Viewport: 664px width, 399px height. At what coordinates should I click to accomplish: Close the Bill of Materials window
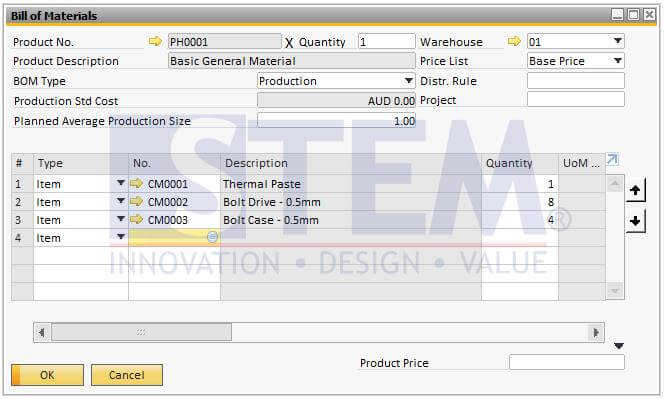coord(649,15)
